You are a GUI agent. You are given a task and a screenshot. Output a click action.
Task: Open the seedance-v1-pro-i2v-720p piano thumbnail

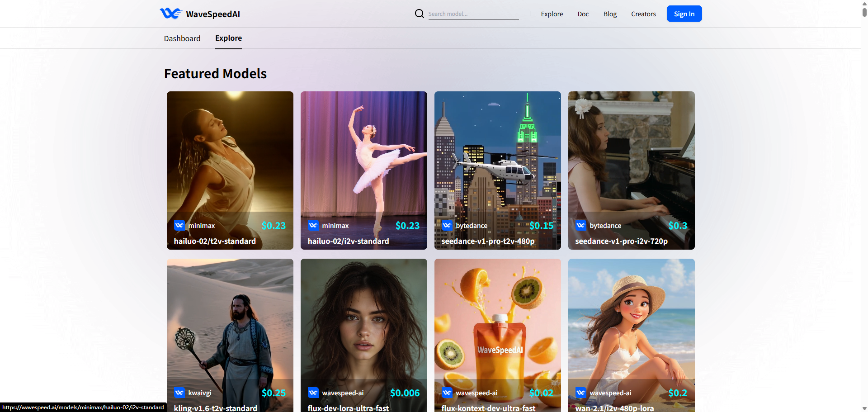pyautogui.click(x=631, y=170)
